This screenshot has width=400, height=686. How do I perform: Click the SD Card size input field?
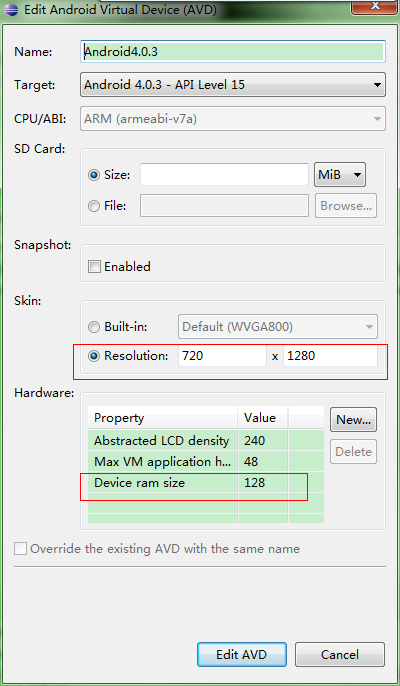tap(224, 175)
